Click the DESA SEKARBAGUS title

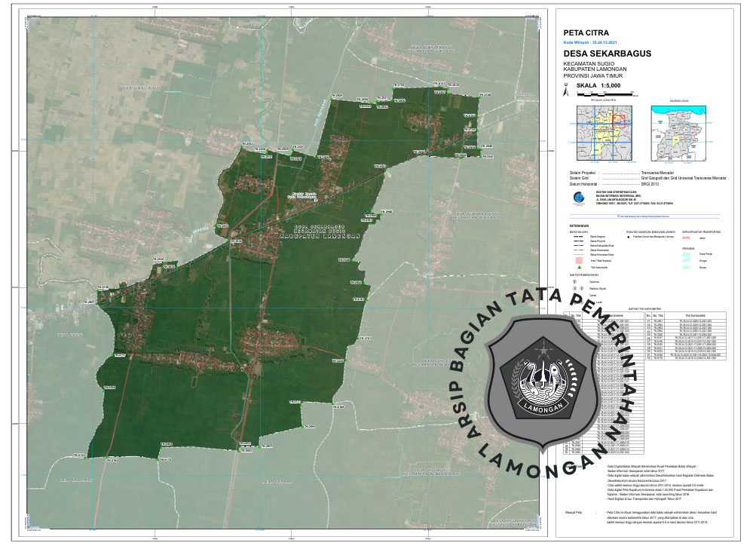607,54
